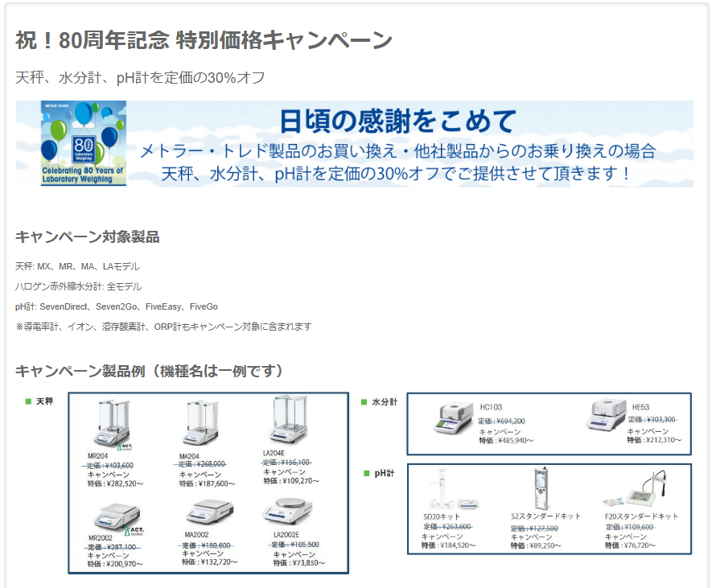
Task: Click the heading キャンペーン対象製品
Action: (x=87, y=236)
